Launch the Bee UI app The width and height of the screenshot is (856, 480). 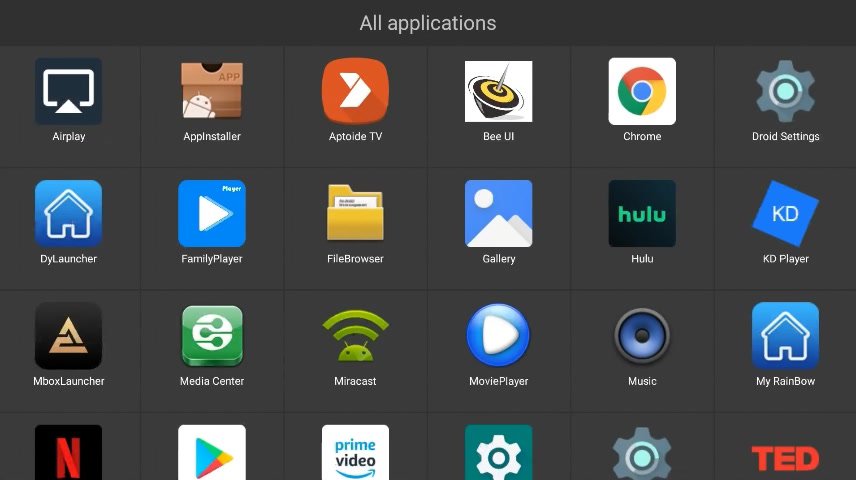pos(498,92)
